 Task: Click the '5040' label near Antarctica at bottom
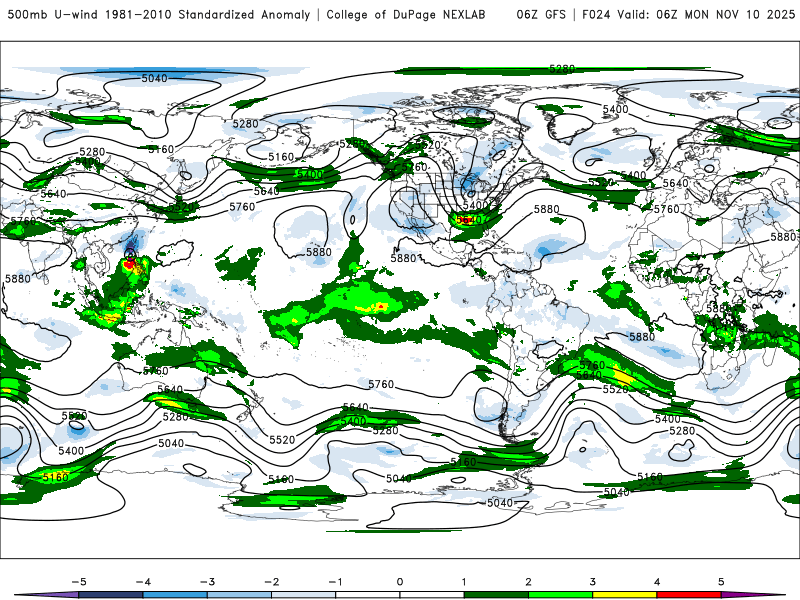[x=500, y=503]
